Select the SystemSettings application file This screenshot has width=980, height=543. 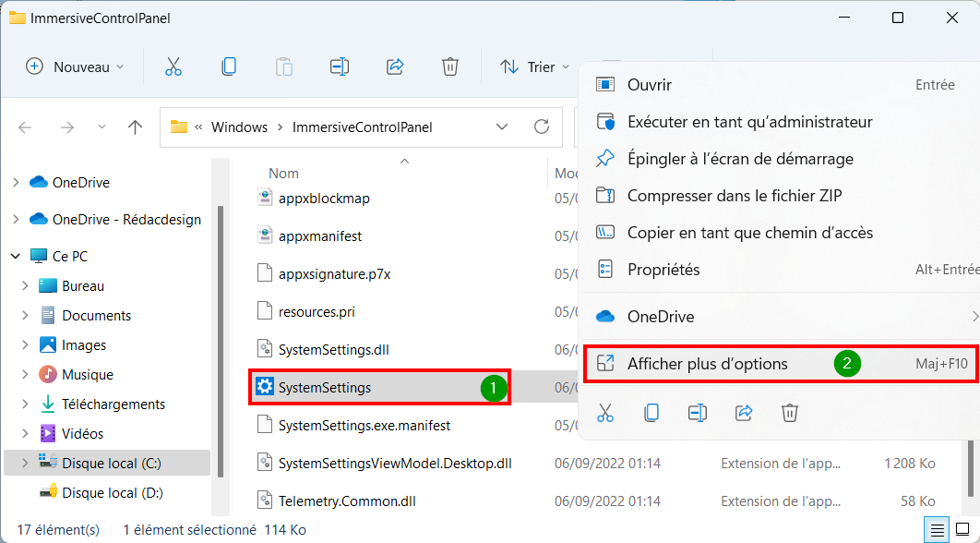pos(314,388)
